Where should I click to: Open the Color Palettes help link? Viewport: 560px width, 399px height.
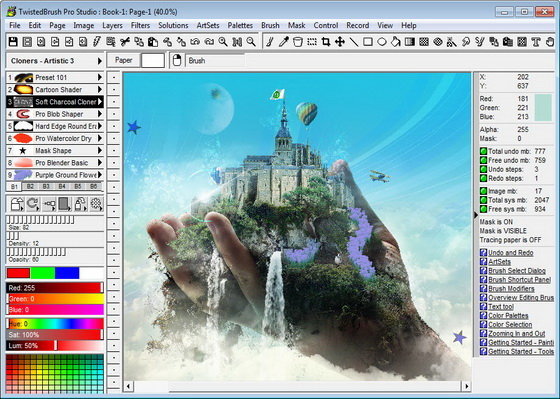pyautogui.click(x=508, y=316)
